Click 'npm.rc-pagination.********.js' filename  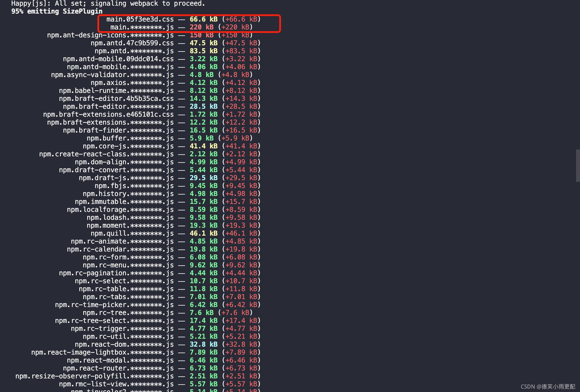(116, 273)
